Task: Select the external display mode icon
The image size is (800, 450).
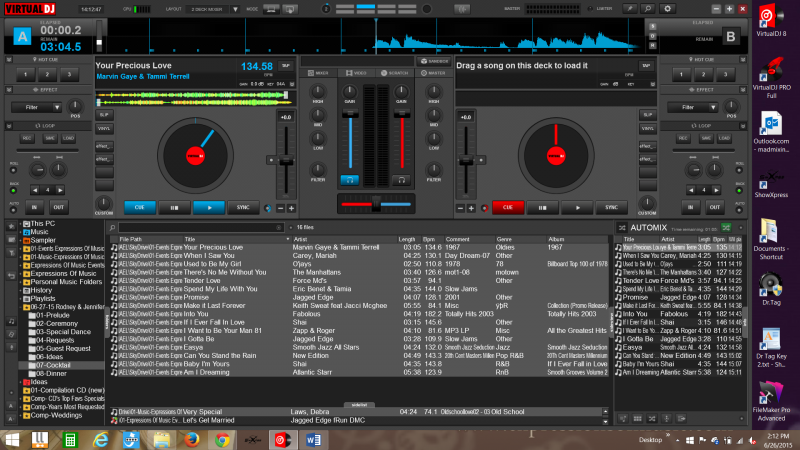Action: click(290, 9)
